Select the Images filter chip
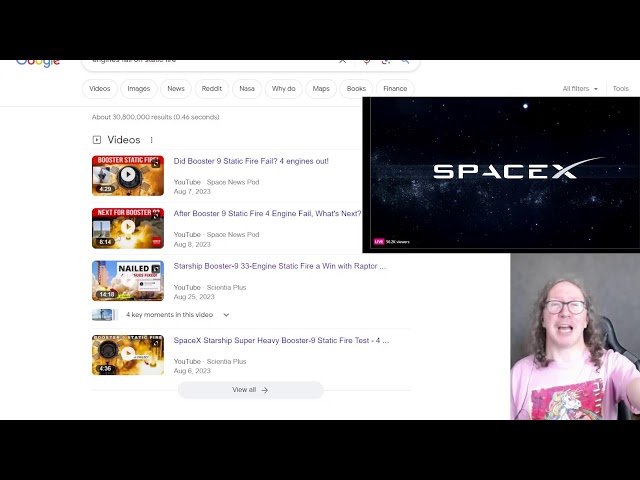 [139, 89]
